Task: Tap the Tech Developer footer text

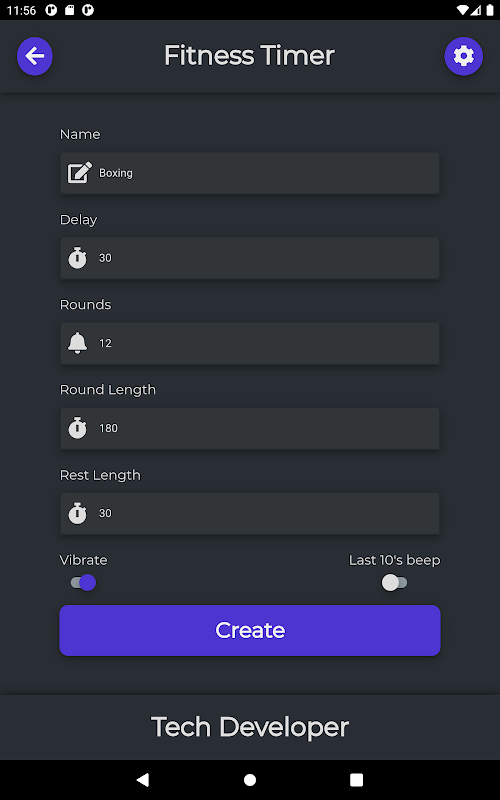Action: (250, 727)
